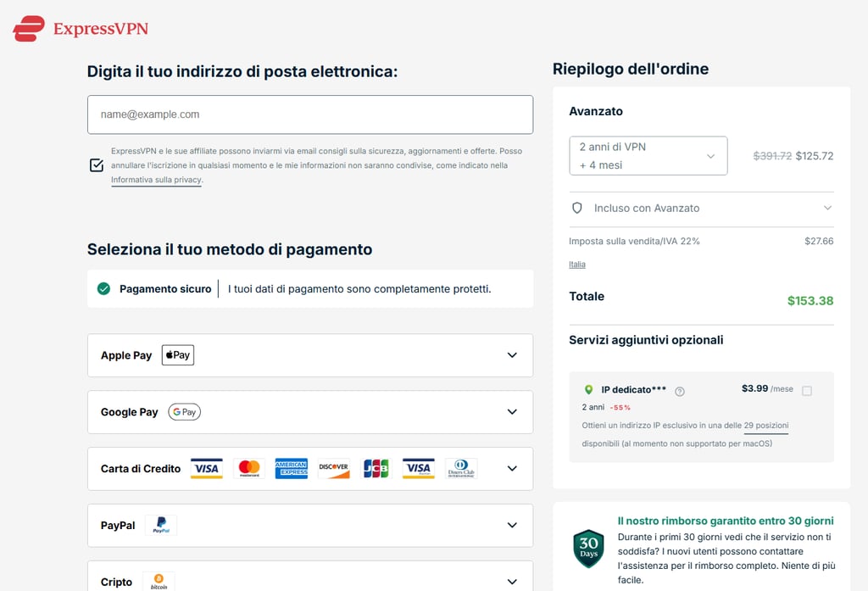Click the discounted price $125.72
This screenshot has height=591, width=868.
[x=815, y=156]
